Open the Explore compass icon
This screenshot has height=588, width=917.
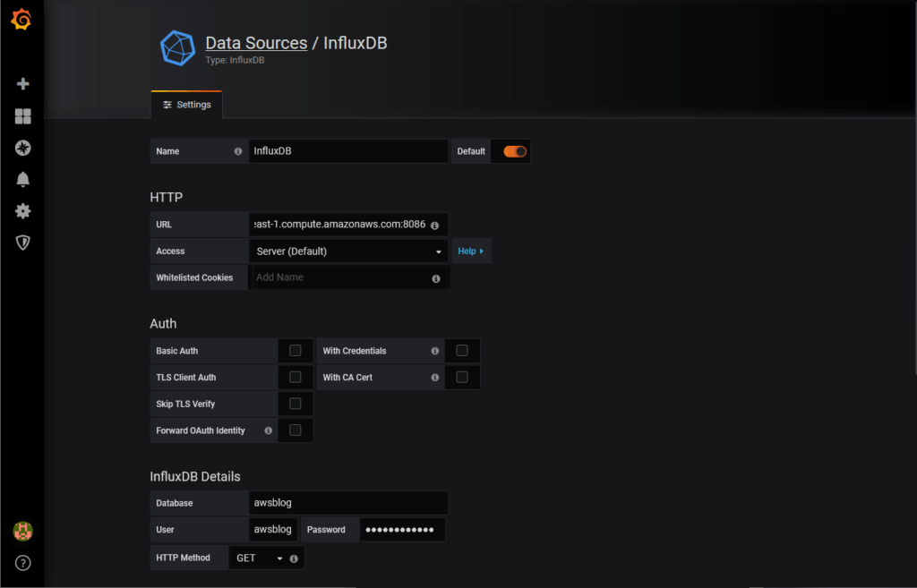22,148
